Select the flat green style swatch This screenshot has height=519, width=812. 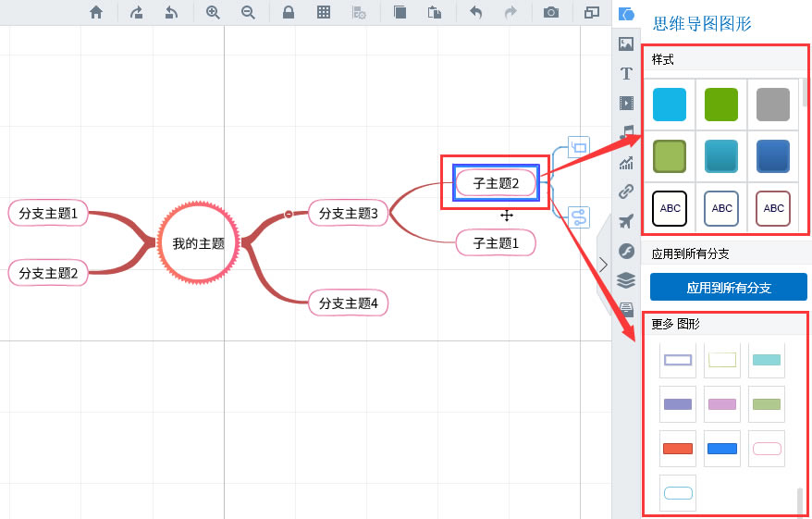click(721, 105)
